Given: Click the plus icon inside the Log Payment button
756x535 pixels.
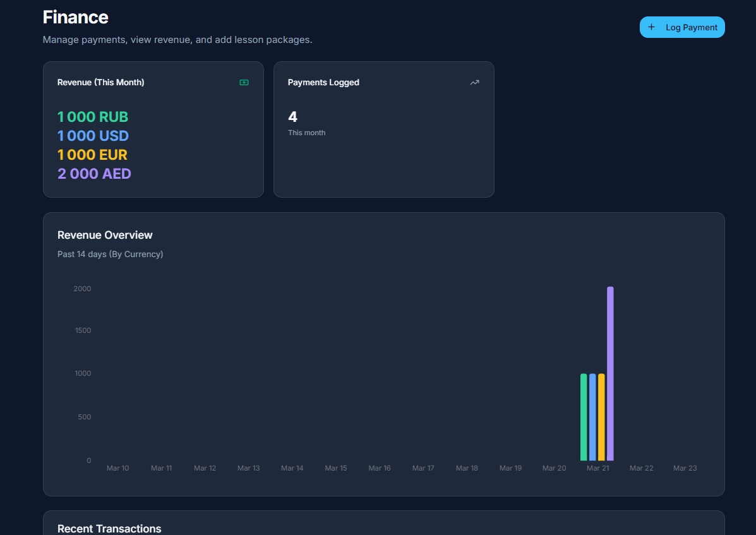Looking at the screenshot, I should 651,27.
